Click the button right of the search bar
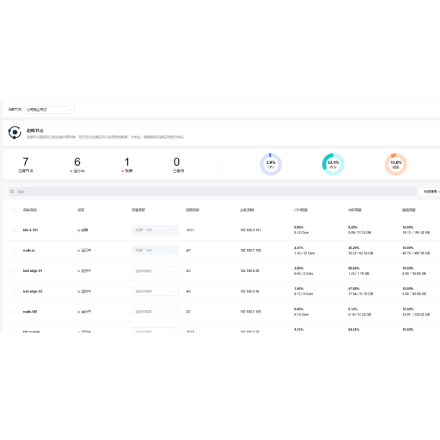Screen dimensions: 440x440 430,192
